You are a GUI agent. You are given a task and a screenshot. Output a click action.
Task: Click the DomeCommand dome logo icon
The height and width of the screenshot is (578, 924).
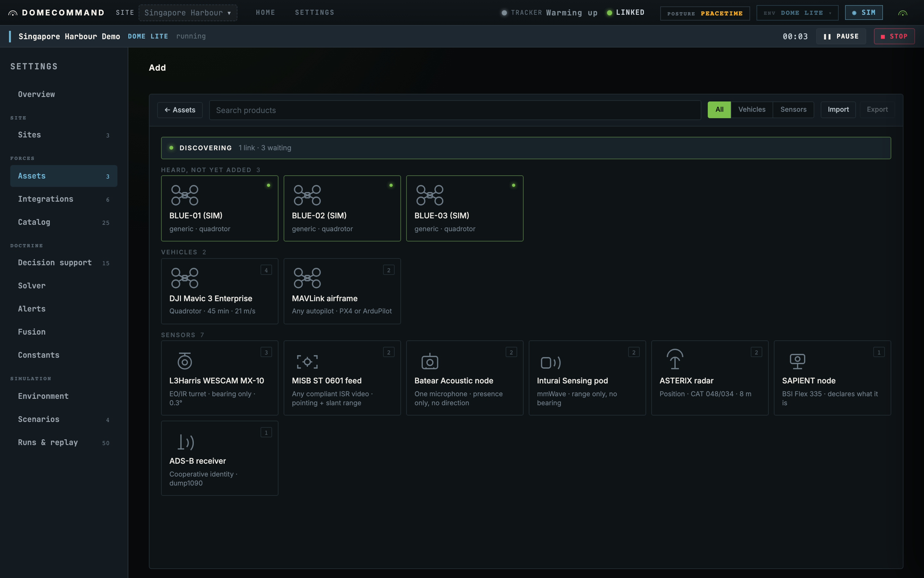point(13,13)
